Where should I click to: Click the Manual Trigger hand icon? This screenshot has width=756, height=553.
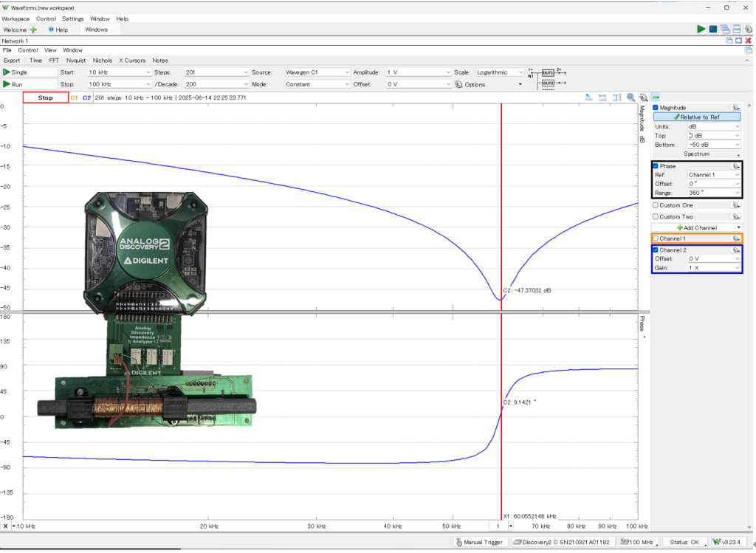click(x=458, y=543)
